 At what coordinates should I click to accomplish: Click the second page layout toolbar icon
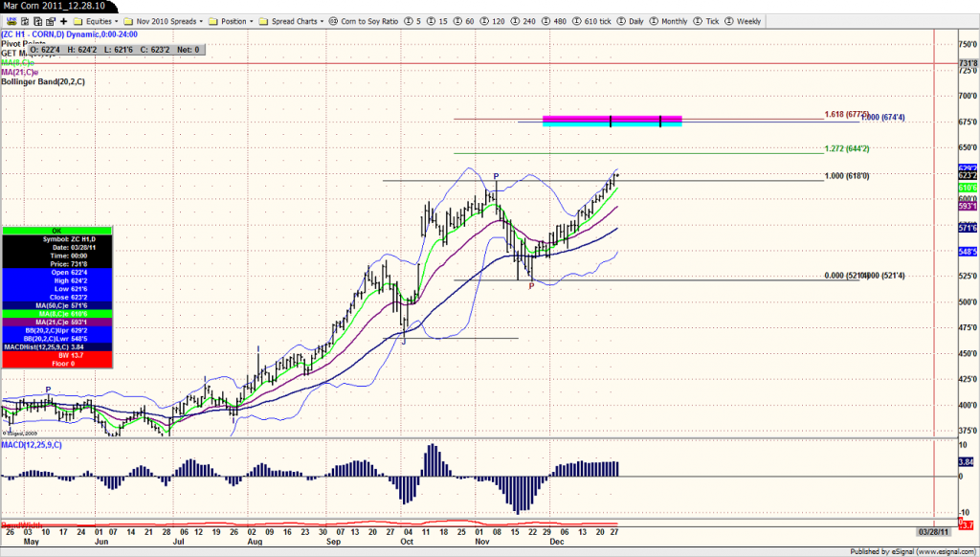(x=24, y=21)
